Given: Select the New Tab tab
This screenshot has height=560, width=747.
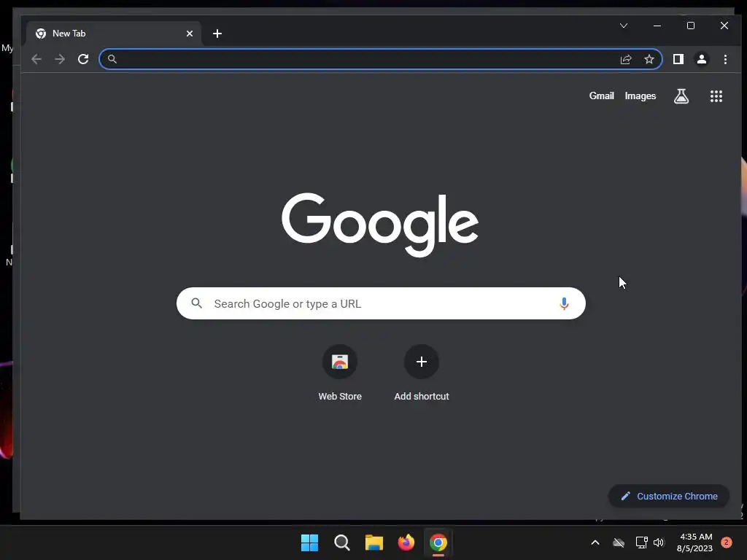Looking at the screenshot, I should tap(115, 34).
